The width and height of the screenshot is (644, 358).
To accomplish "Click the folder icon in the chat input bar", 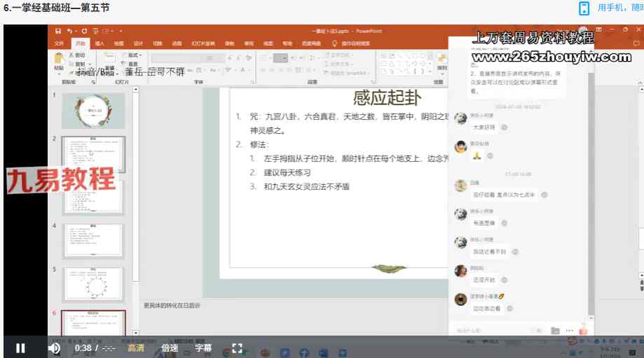I will pos(555,330).
